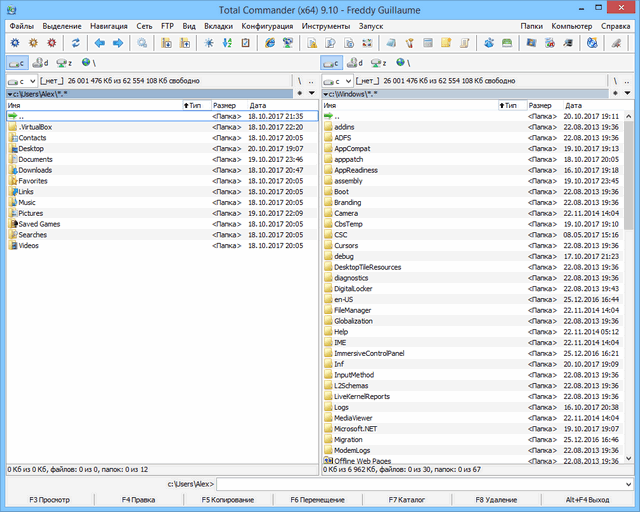The height and width of the screenshot is (512, 640).
Task: Go back using the blue left arrow
Action: point(99,43)
